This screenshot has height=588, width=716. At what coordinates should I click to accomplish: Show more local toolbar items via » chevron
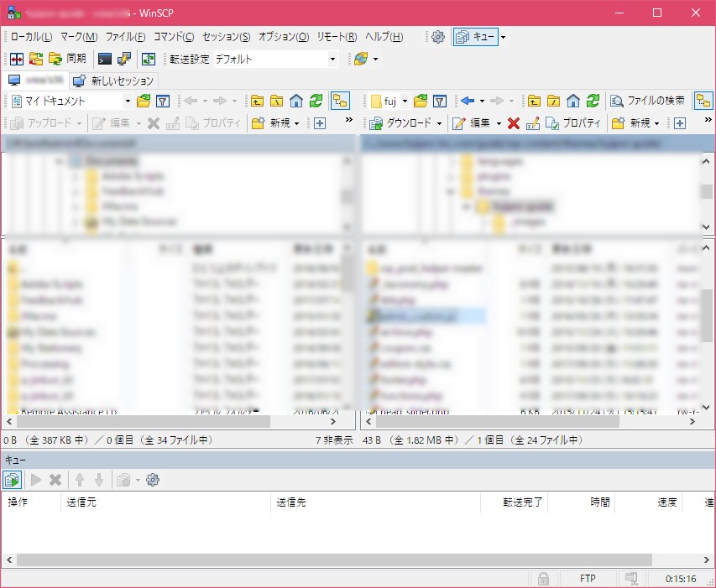[349, 120]
